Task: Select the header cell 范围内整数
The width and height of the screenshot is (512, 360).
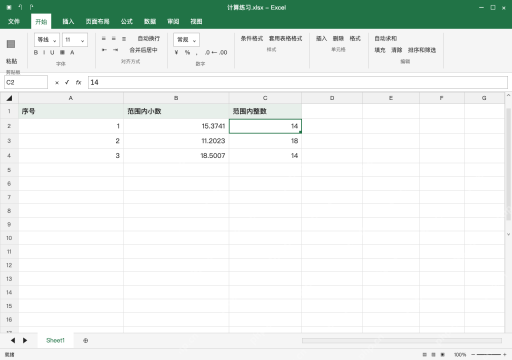Action: 265,111
